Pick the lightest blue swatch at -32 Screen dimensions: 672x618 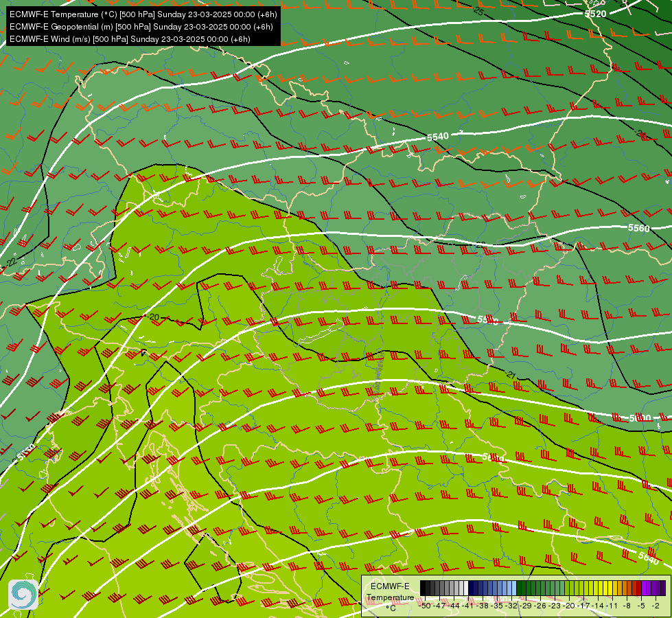pos(514,588)
